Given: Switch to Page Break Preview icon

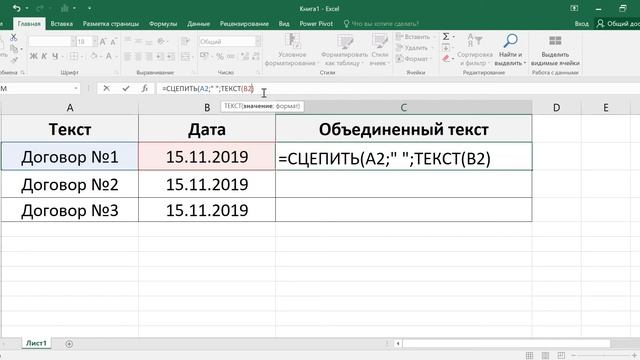Looking at the screenshot, I should pyautogui.click(x=561, y=355).
